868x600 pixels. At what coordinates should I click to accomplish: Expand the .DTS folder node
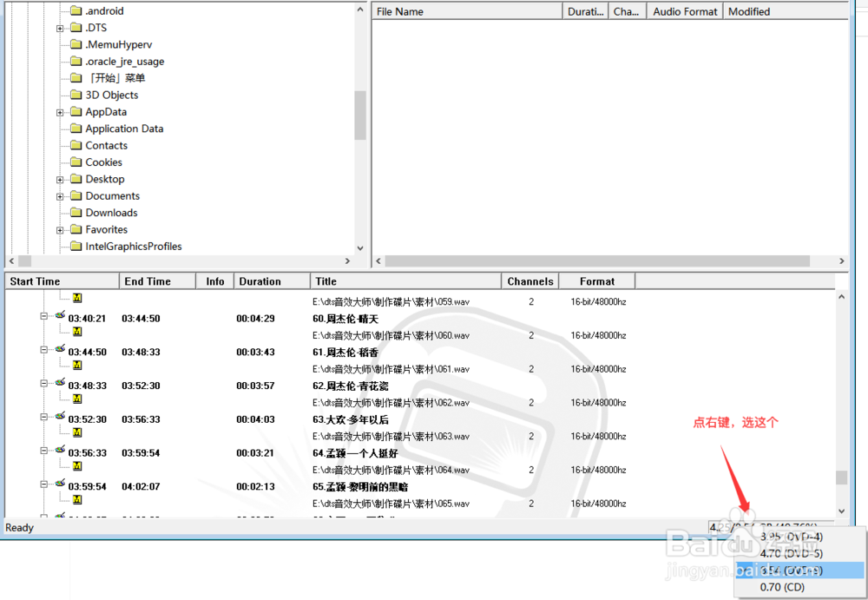click(x=60, y=29)
